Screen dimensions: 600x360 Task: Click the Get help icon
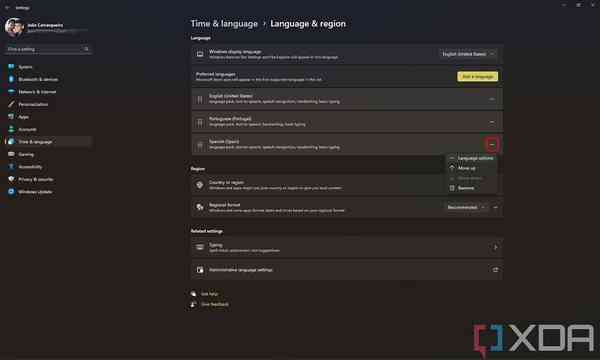coord(194,294)
